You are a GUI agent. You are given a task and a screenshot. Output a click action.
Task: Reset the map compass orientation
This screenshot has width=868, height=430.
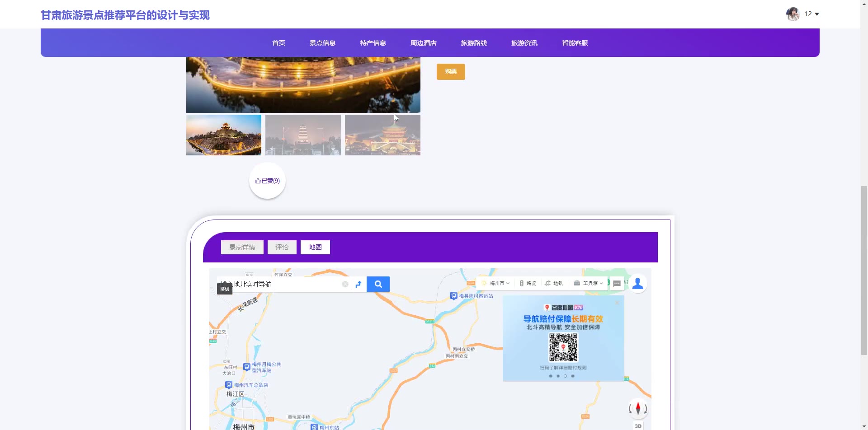tap(638, 408)
